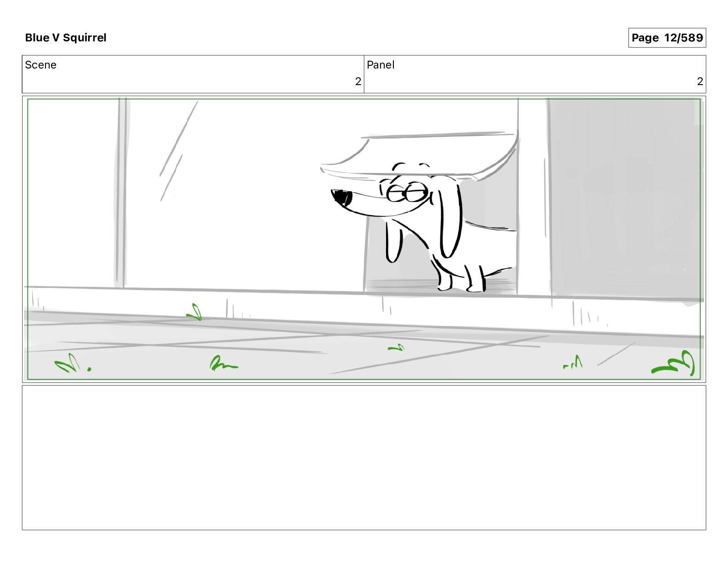Screen dimensions: 728x563
Task: Click the scene number value '2'
Action: click(358, 81)
